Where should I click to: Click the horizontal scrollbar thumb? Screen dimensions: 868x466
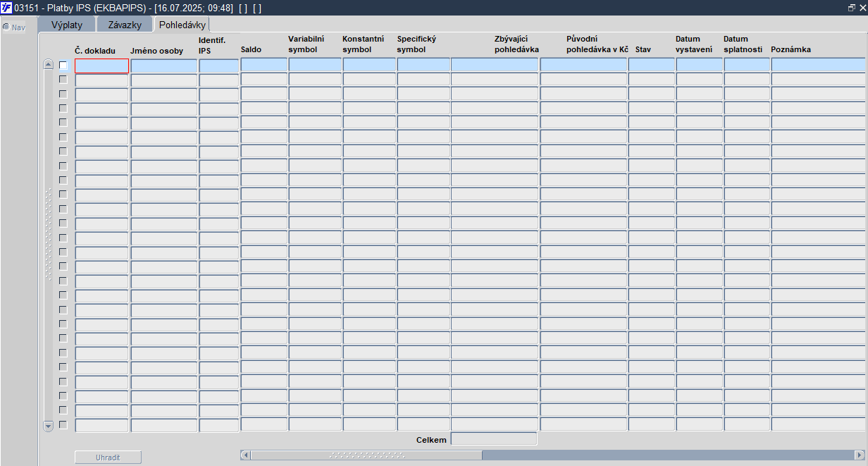366,455
